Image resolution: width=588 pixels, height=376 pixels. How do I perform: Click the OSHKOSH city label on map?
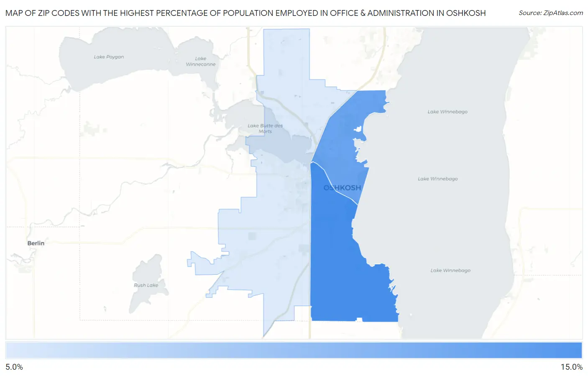[x=342, y=188]
